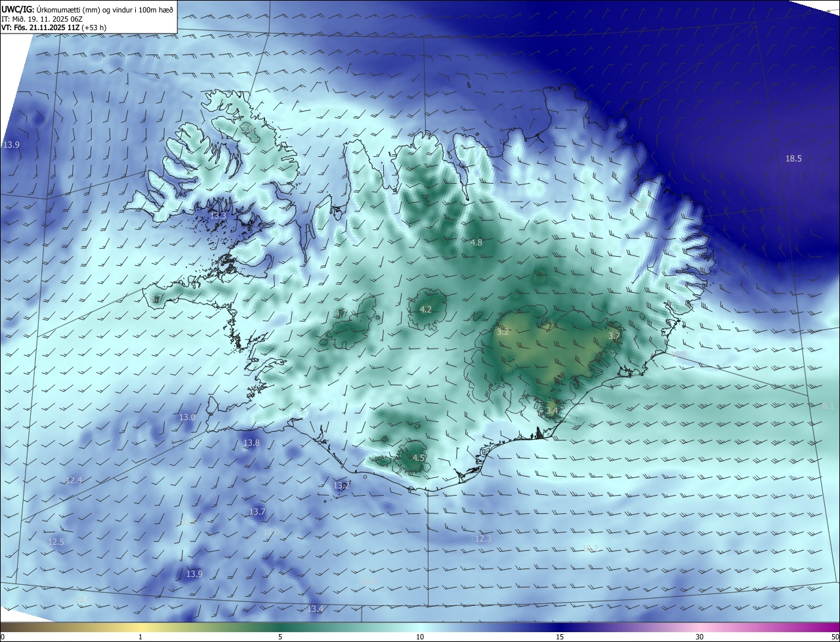Click the 13.7 value label

click(257, 511)
